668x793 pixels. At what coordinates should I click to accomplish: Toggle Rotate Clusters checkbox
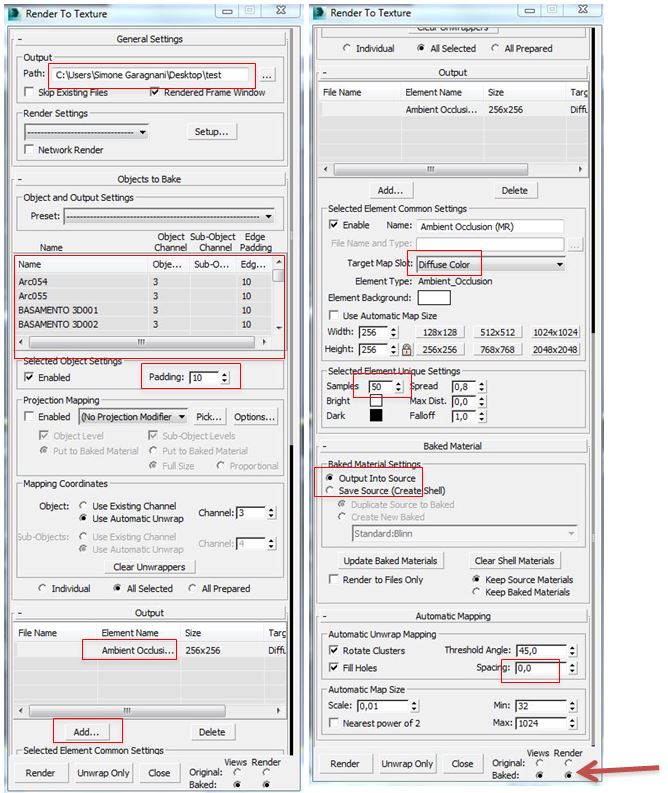point(333,650)
